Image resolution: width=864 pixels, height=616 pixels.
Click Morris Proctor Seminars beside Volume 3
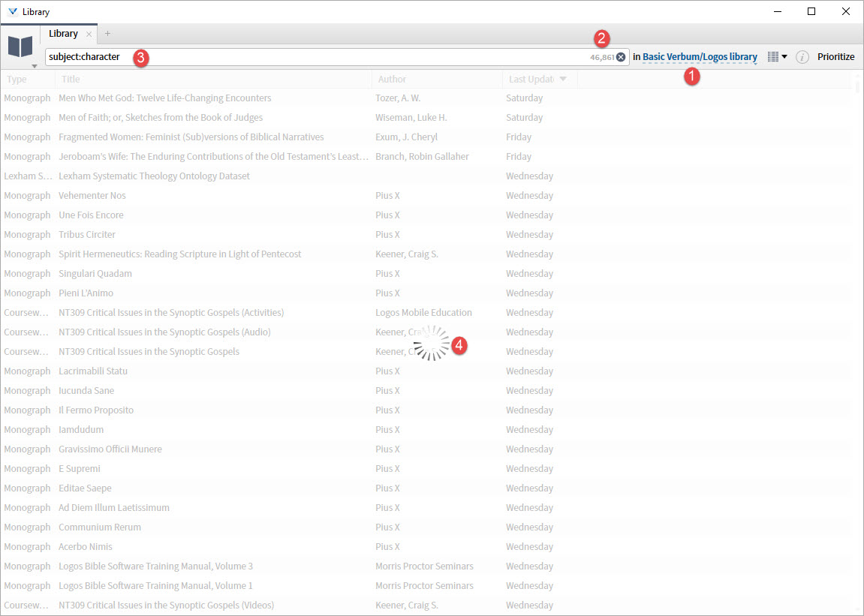click(424, 566)
